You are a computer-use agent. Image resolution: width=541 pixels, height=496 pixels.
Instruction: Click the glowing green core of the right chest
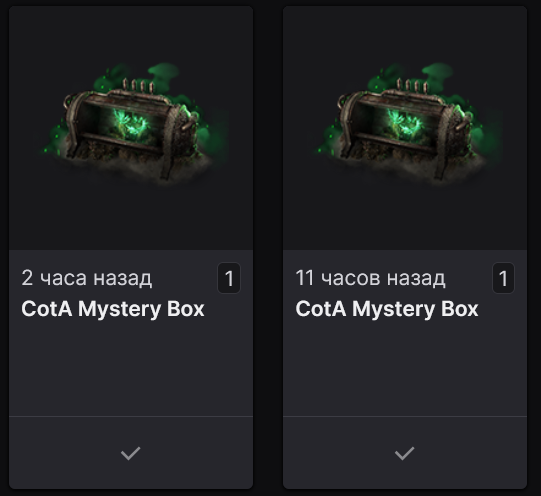[x=404, y=123]
